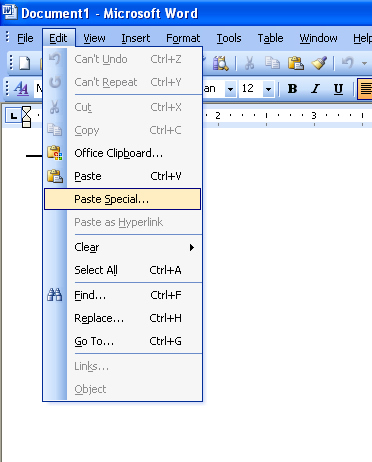The image size is (372, 462).
Task: Choose Paste Special from Edit menu
Action: click(123, 199)
